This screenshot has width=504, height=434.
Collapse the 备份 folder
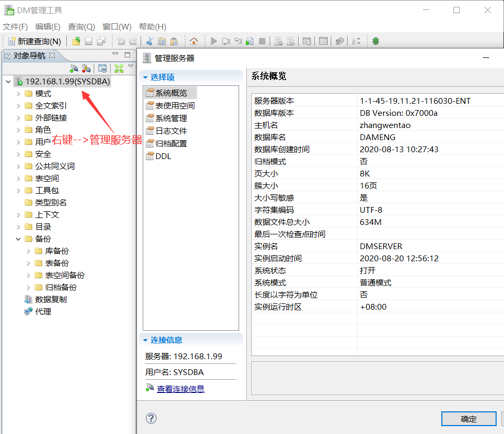coord(18,239)
